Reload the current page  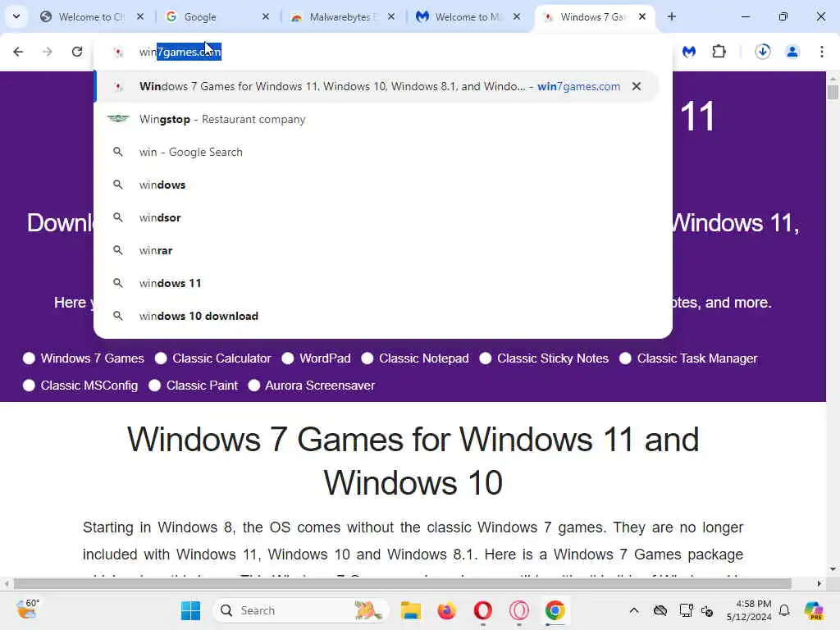click(77, 52)
